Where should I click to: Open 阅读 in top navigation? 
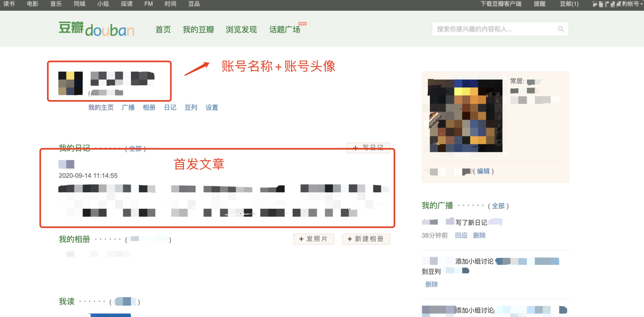click(127, 4)
